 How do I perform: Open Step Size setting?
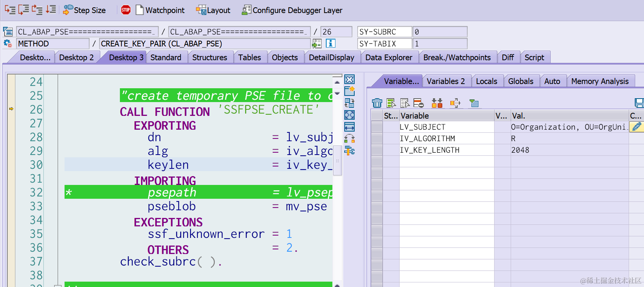[85, 10]
